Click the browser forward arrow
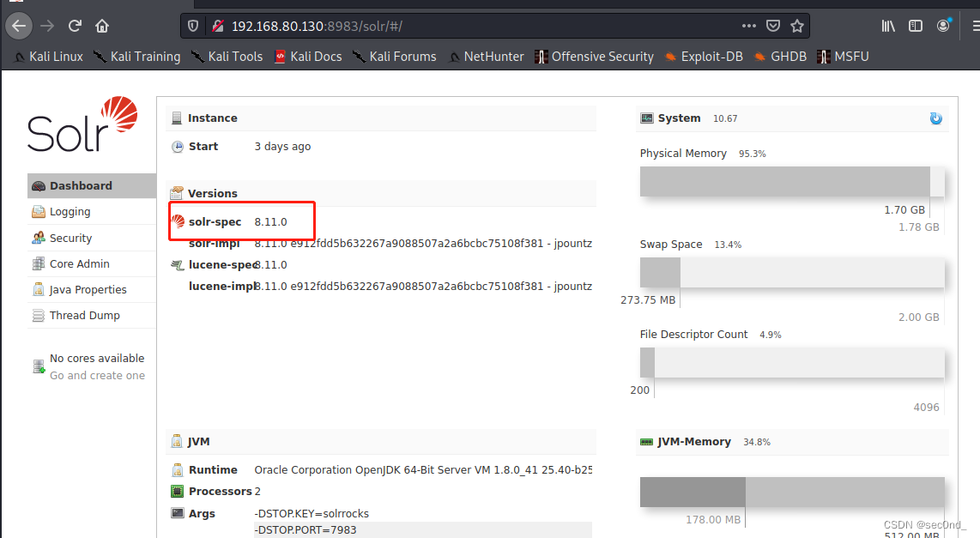980x538 pixels. tap(47, 26)
